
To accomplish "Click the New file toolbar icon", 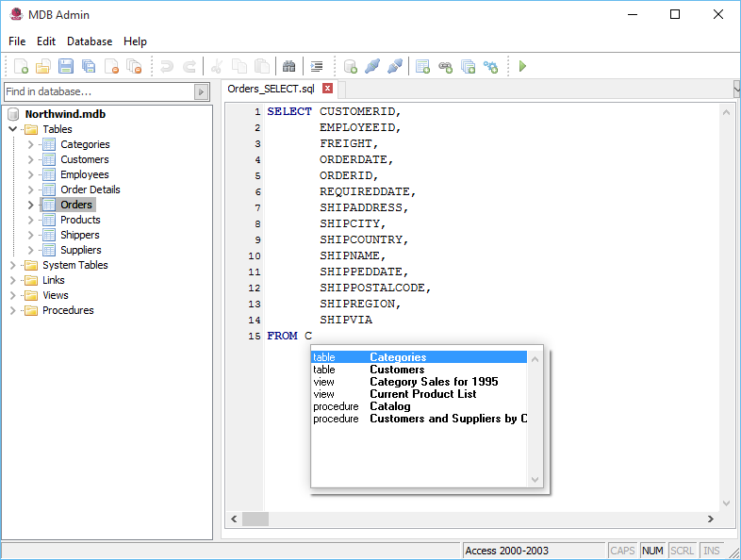I will (x=21, y=67).
